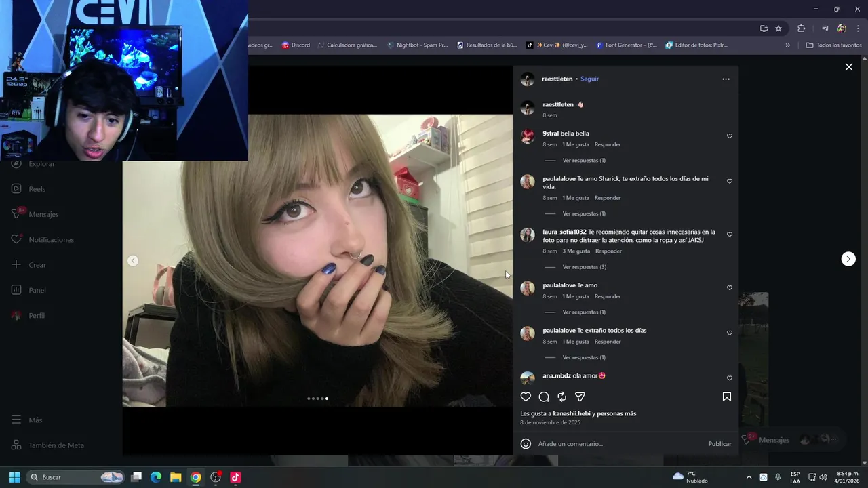Follow raesttleten with the Seguir link
The height and width of the screenshot is (488, 868).
coord(589,79)
